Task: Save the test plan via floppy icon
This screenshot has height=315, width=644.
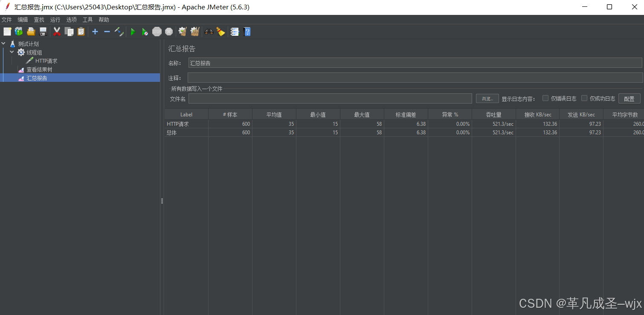Action: (x=43, y=32)
